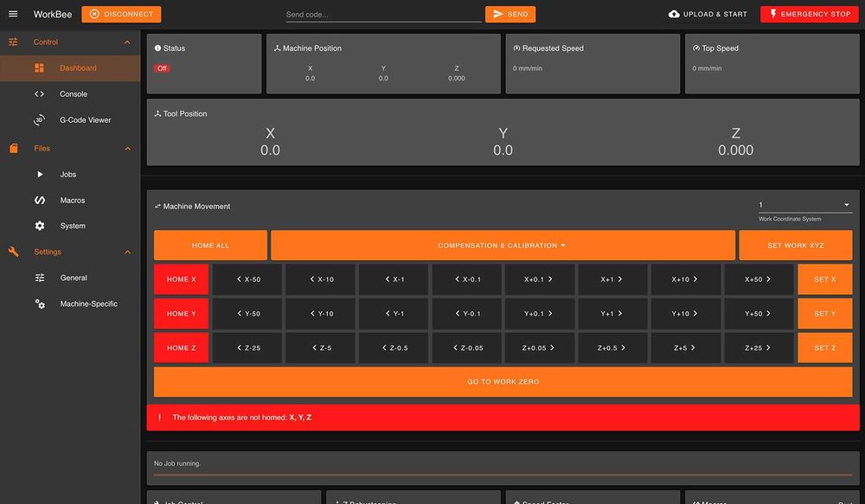
Task: Click the red alert exclamation icon
Action: (160, 418)
